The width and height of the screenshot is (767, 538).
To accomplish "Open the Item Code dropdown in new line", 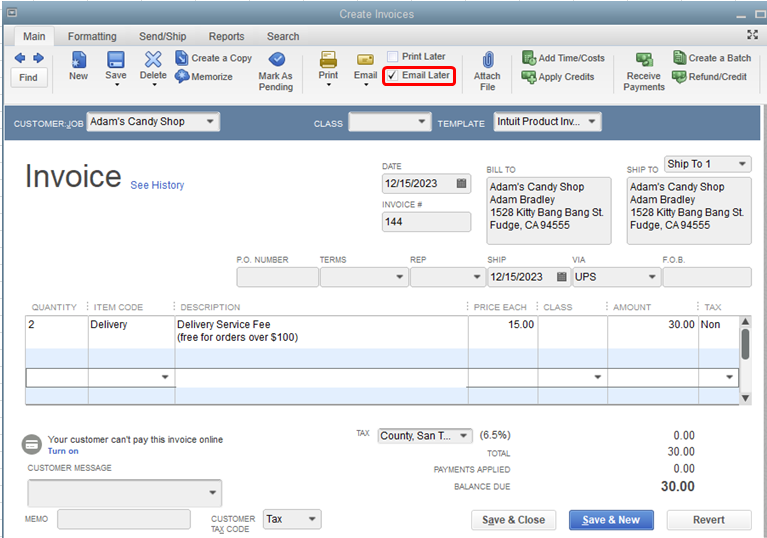I will click(165, 377).
